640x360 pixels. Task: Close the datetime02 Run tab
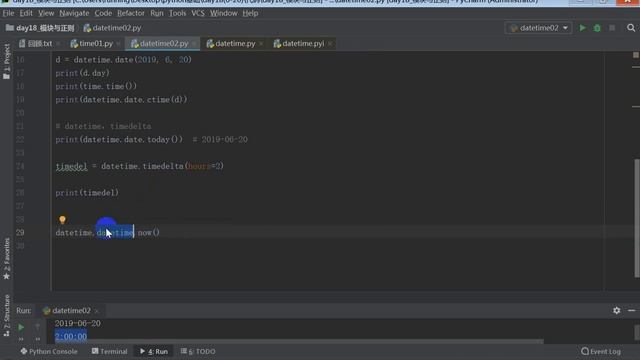[x=97, y=311]
